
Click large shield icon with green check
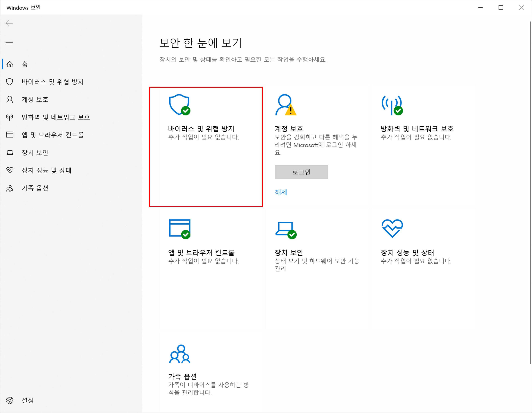click(x=180, y=105)
